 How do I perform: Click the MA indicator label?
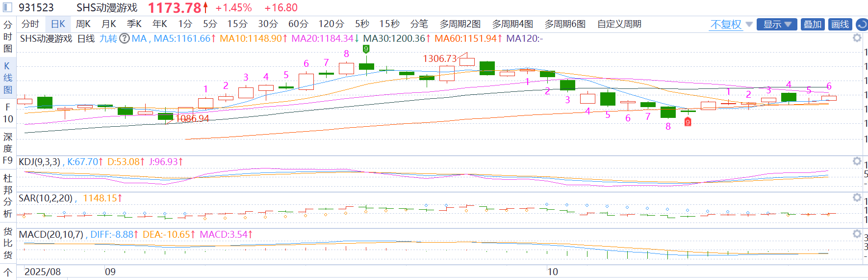tap(139, 38)
